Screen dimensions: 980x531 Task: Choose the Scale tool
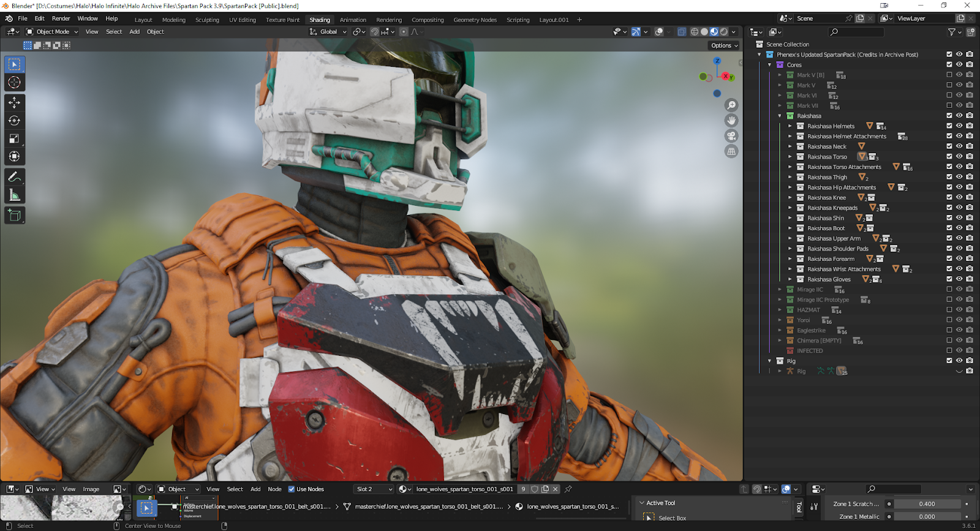[15, 138]
